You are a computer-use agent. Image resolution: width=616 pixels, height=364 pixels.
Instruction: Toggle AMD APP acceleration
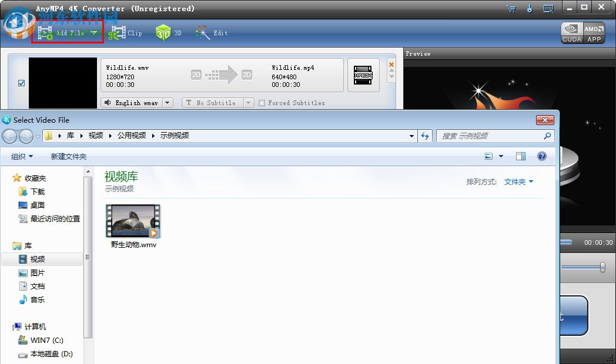tap(594, 33)
